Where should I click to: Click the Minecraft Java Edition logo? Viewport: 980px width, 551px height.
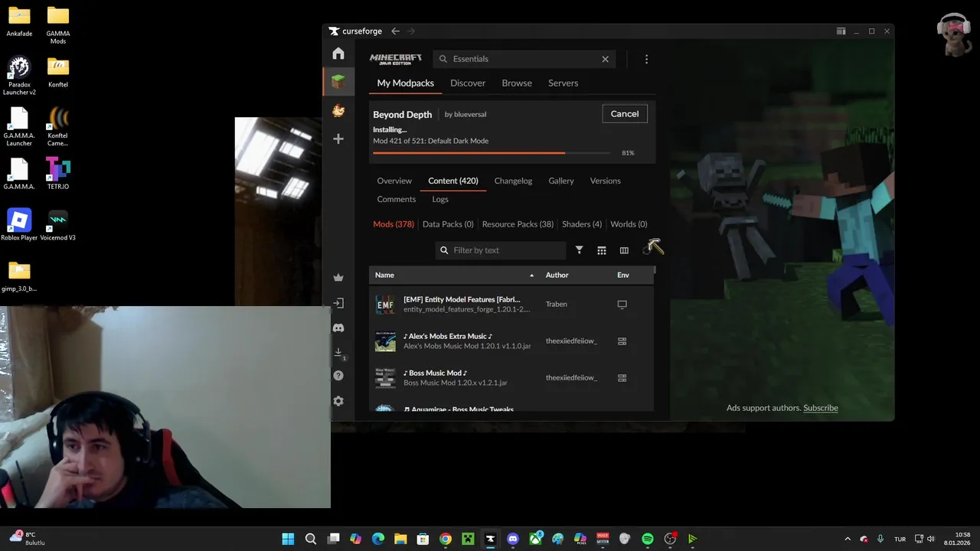[x=396, y=59]
